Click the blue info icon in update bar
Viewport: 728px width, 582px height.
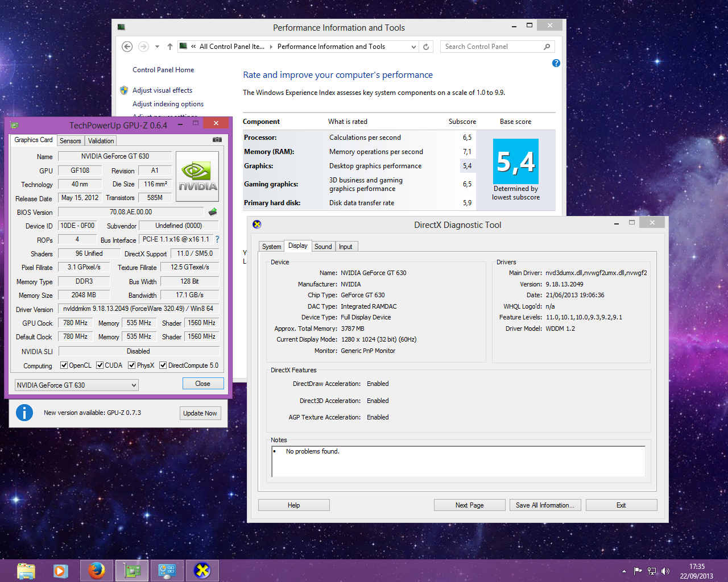coord(24,413)
